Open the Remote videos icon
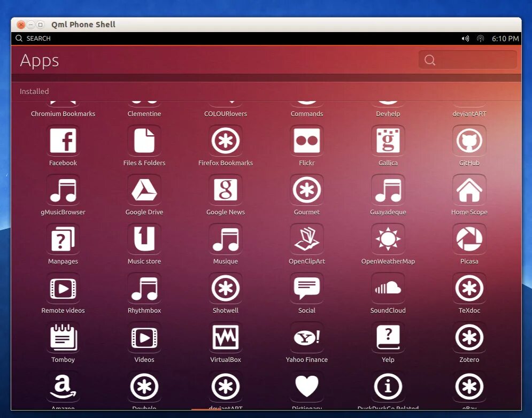Viewport: 532px width, 418px height. pos(63,288)
